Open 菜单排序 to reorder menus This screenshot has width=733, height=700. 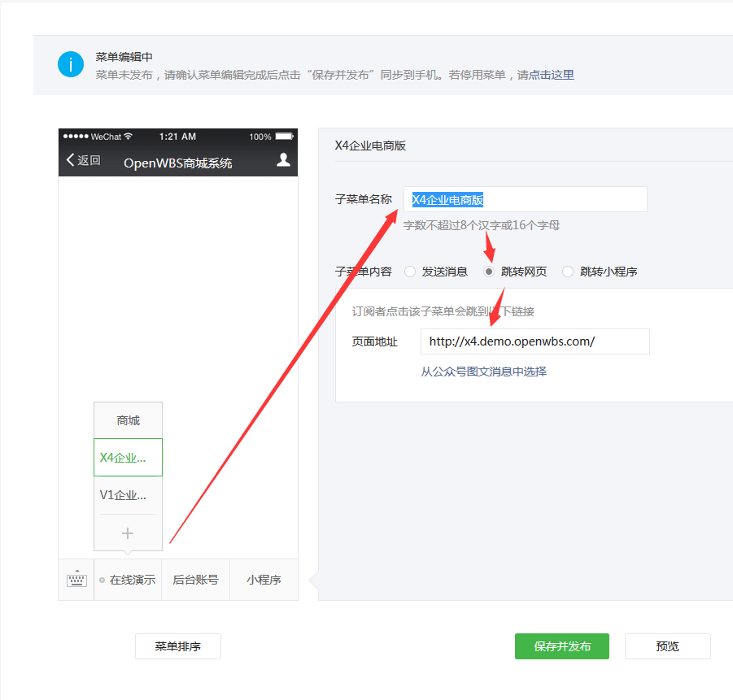tap(177, 646)
